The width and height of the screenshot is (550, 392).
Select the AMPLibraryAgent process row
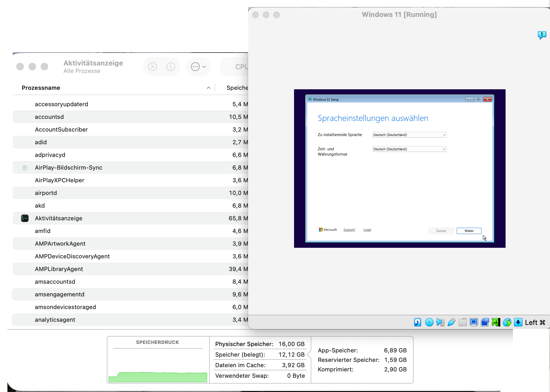pos(130,269)
